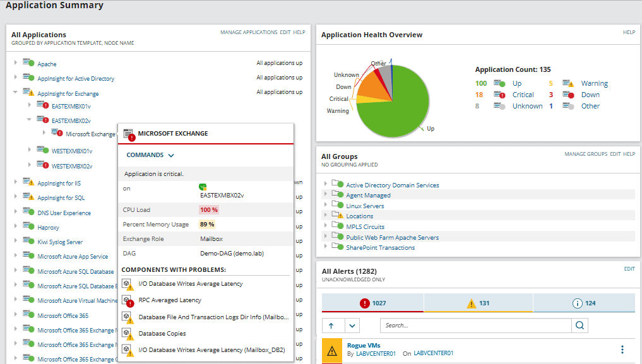The height and width of the screenshot is (364, 642).
Task: Open the Microsoft Azure Virtual Machine application
Action: click(x=78, y=301)
